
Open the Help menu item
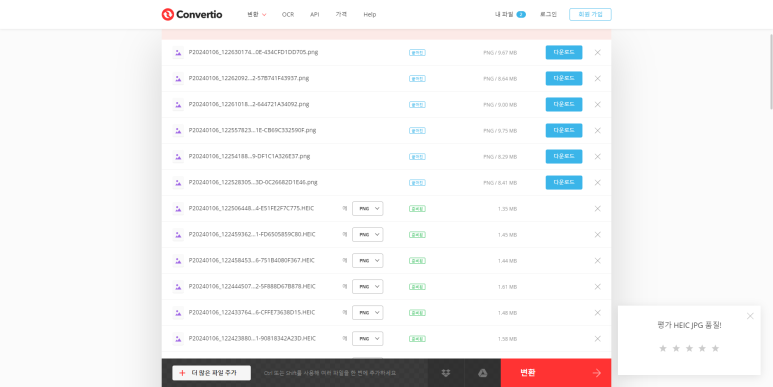click(x=370, y=15)
